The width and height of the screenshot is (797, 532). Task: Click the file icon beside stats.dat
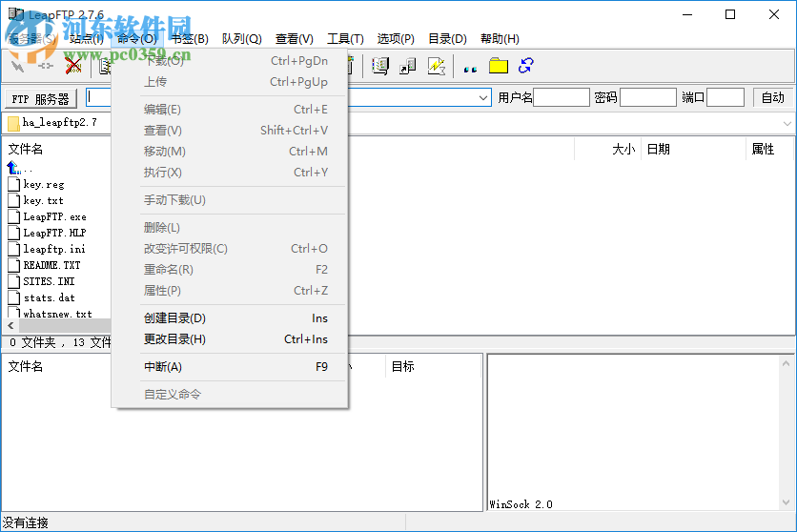[14, 297]
